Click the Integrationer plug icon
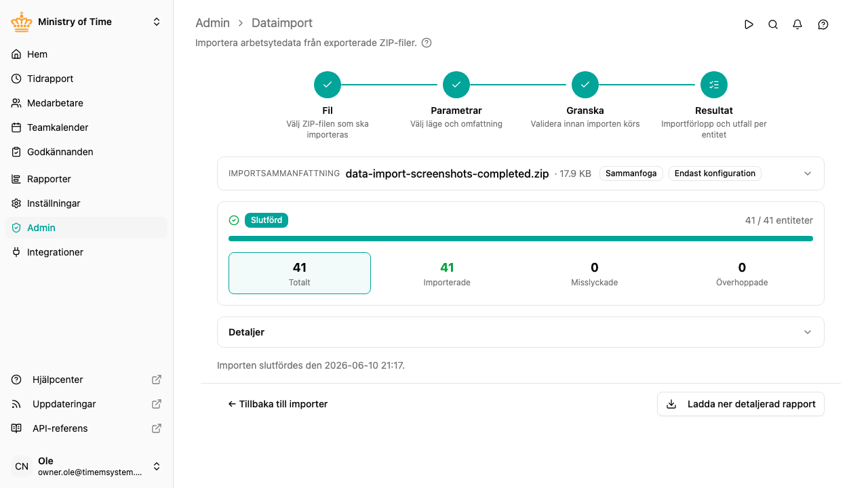The width and height of the screenshot is (868, 488). [16, 252]
